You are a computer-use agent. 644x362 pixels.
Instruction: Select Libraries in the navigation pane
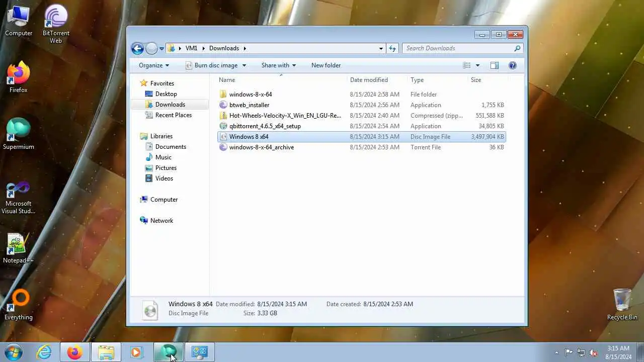[x=161, y=136]
